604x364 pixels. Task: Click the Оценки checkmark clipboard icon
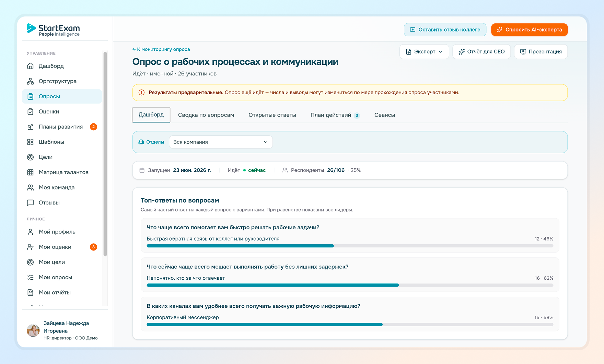(x=31, y=111)
